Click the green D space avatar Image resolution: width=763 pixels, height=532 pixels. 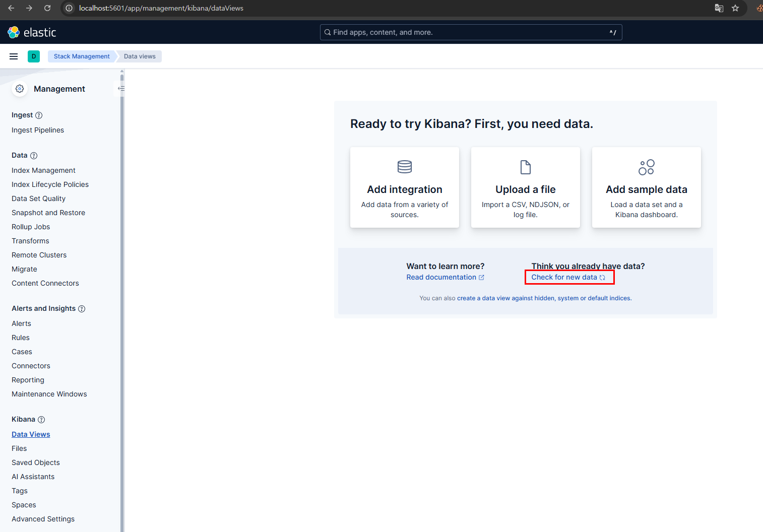(34, 56)
